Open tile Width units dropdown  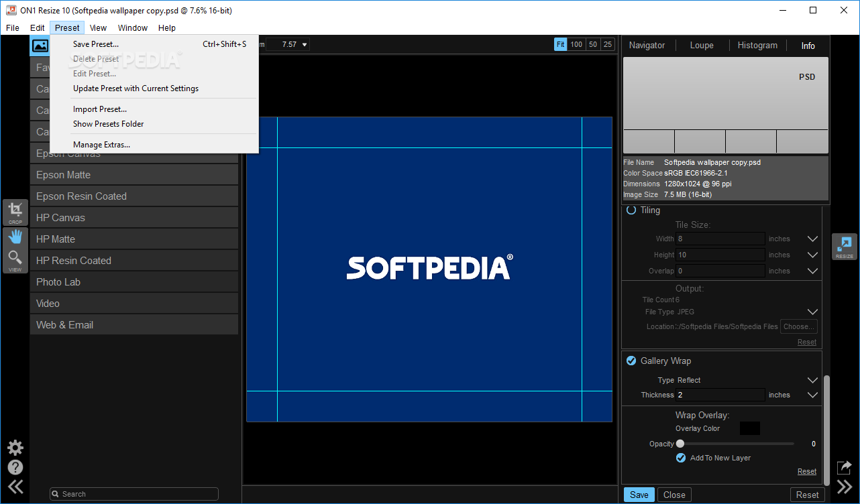pyautogui.click(x=812, y=239)
